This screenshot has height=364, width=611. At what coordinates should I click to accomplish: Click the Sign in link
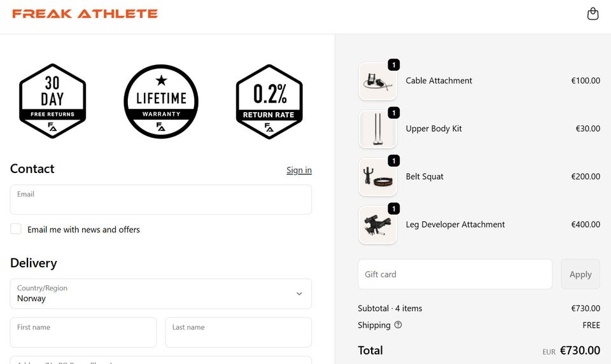(298, 170)
